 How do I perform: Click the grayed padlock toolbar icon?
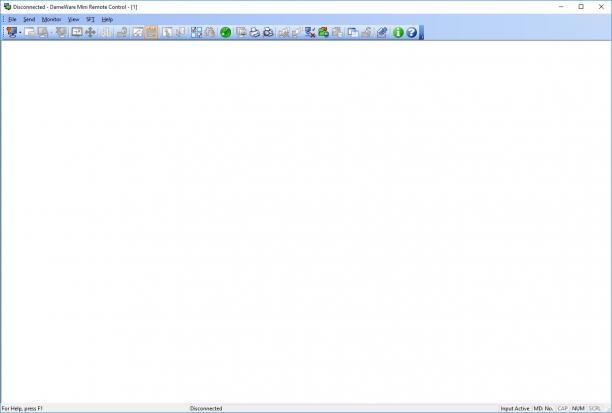[122, 32]
